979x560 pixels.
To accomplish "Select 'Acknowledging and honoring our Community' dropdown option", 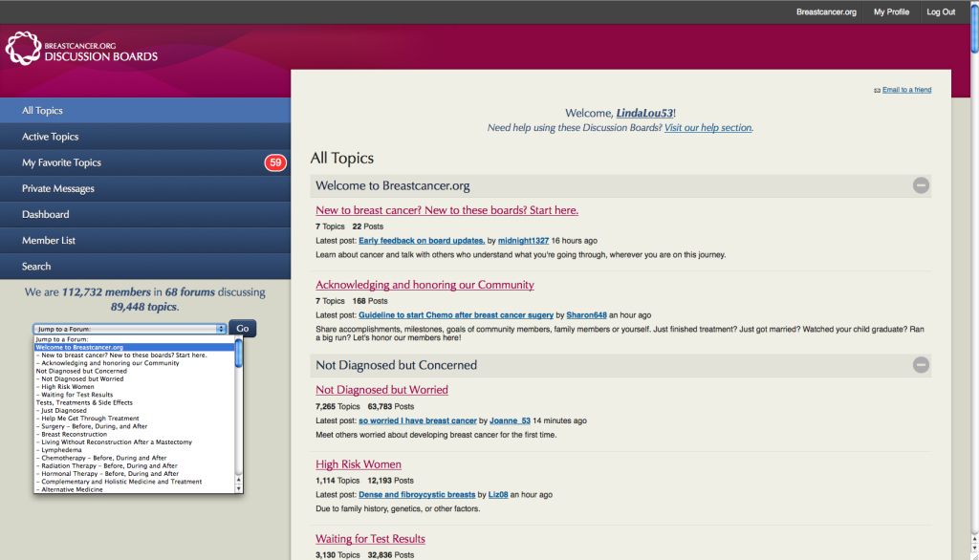I will 134,363.
